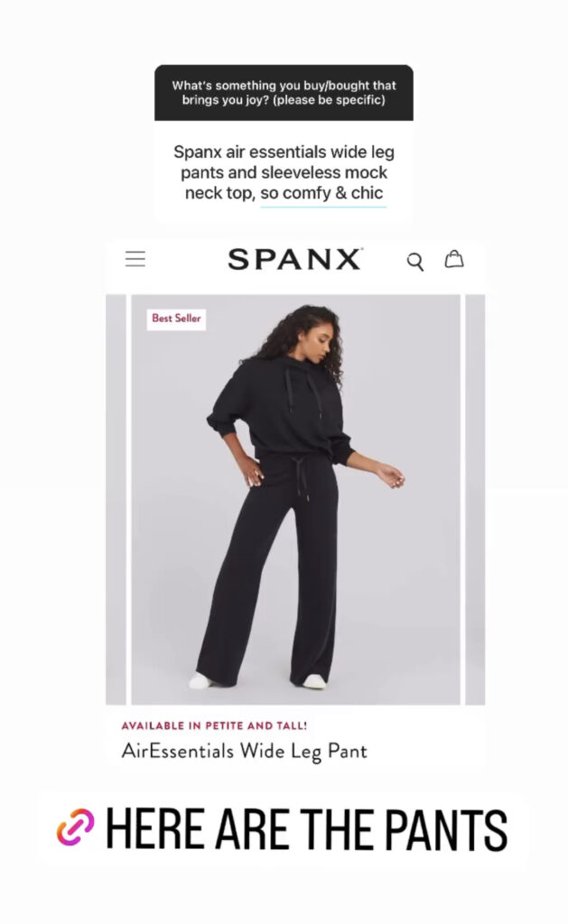Open the shopping bag icon
The image size is (568, 924).
pyautogui.click(x=453, y=259)
